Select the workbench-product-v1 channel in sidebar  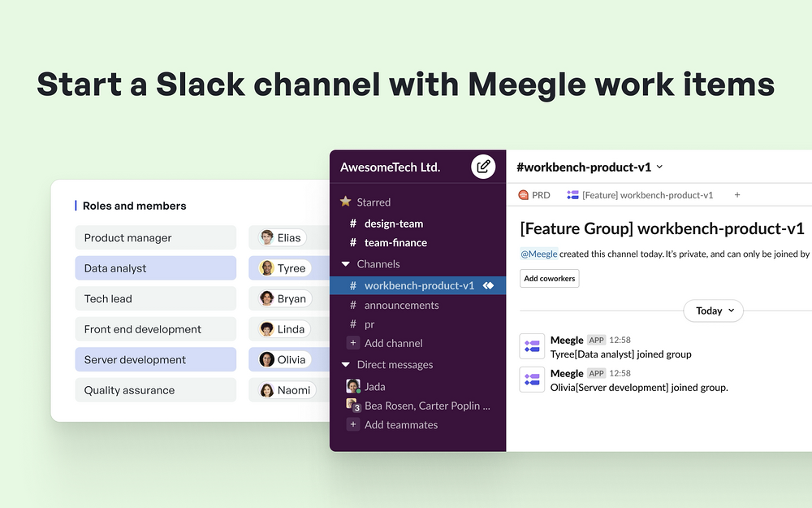click(417, 285)
